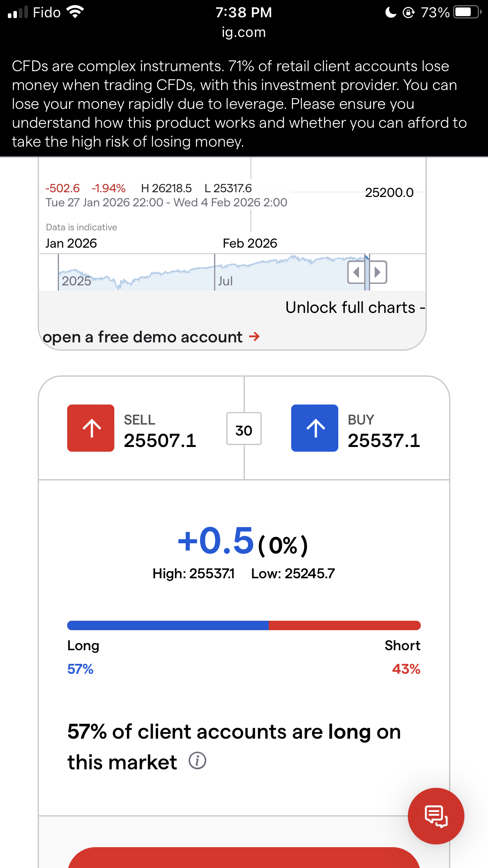Viewport: 488px width, 868px height.
Task: Tap the Do Not Disturb moon icon
Action: click(x=391, y=13)
